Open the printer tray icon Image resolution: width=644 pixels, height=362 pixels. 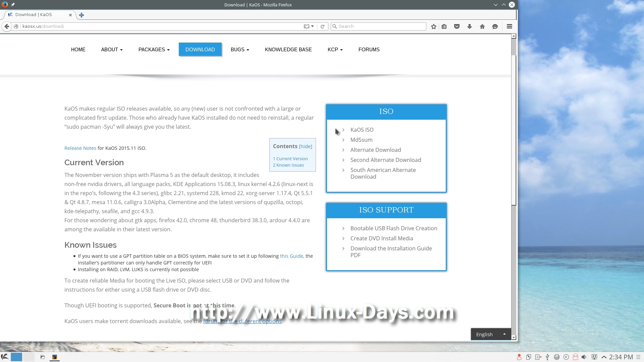point(557,357)
